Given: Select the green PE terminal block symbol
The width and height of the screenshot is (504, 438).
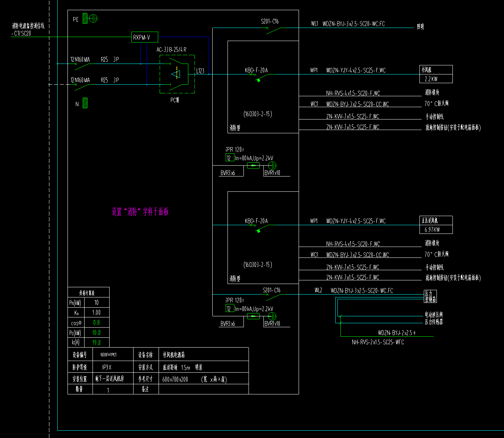Looking at the screenshot, I should [x=85, y=19].
